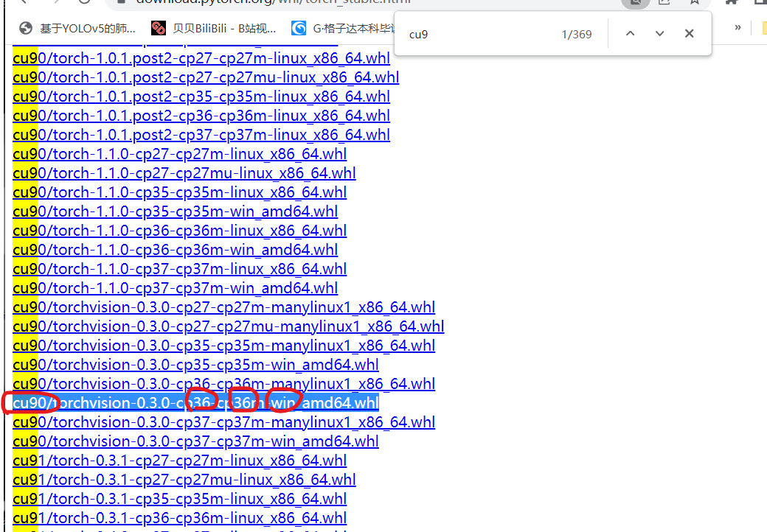Download cu90/torch-1.1.0-cp27-cp27m-linux_x86_64.whl

point(179,154)
